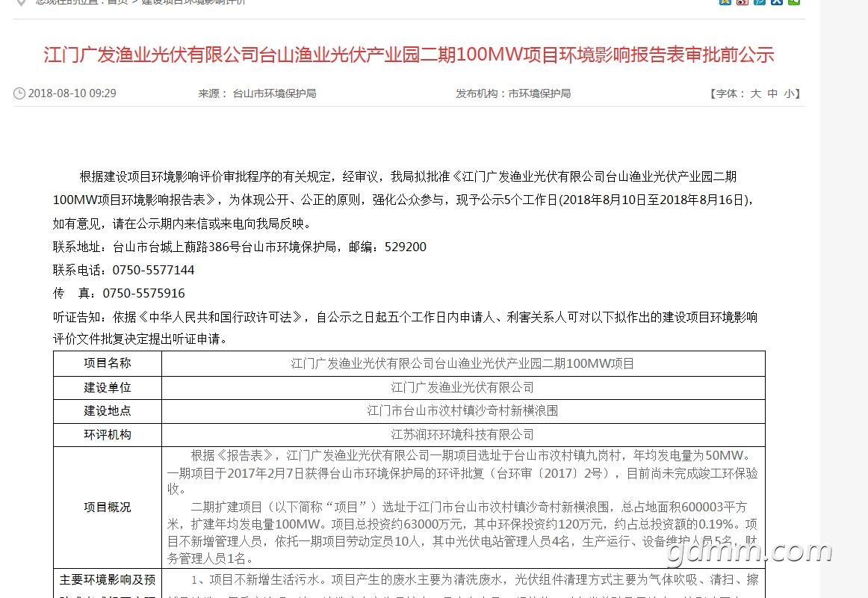Click the 环评机构 header cell
Viewport: 868px width, 598px height.
(x=108, y=434)
